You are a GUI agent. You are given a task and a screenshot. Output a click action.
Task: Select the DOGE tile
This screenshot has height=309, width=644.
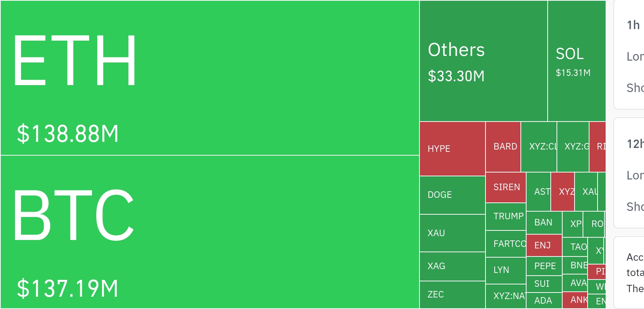point(452,195)
